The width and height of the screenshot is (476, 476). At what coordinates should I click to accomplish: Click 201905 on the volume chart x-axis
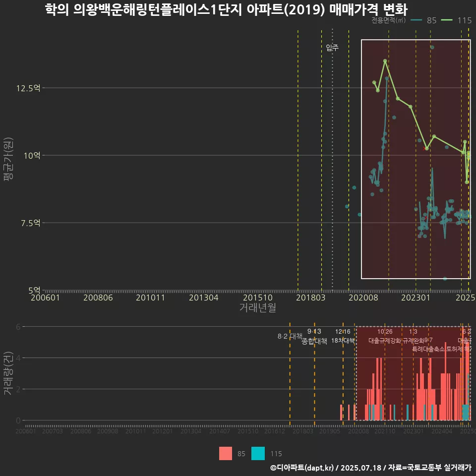[330, 431]
